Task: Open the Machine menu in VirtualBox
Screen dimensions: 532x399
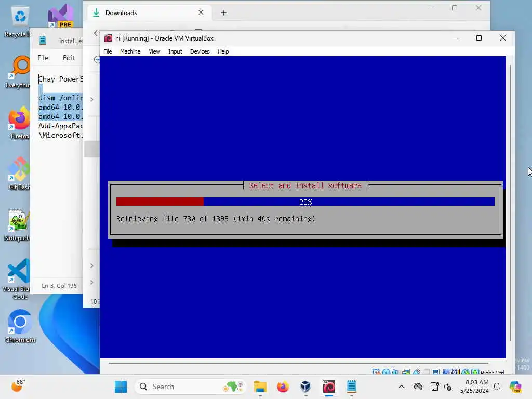Action: [x=130, y=51]
